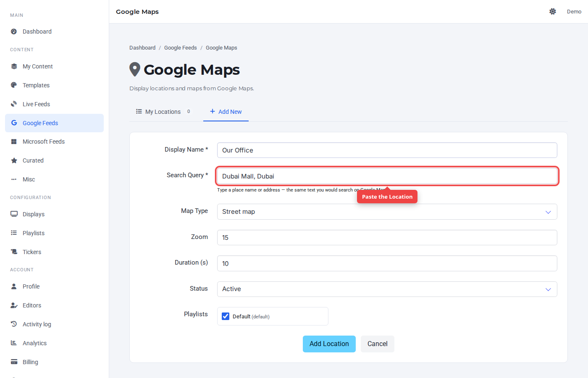Toggle the Default playlist checkbox

226,316
